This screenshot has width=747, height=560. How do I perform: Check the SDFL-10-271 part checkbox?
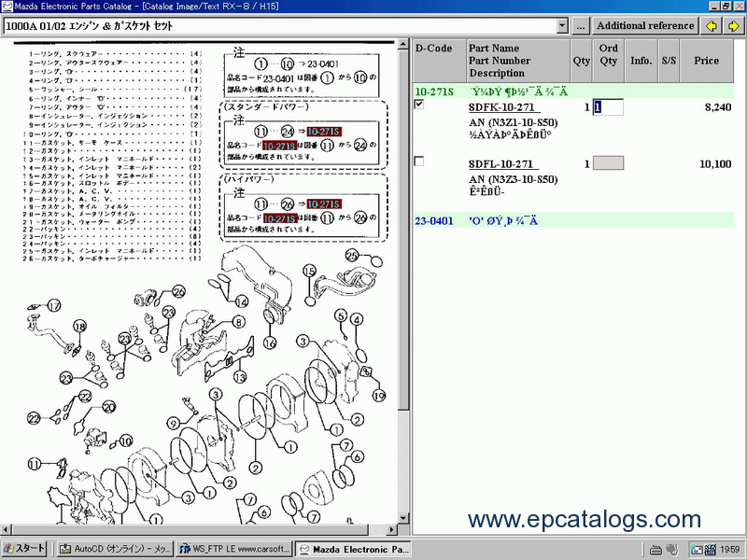[419, 161]
